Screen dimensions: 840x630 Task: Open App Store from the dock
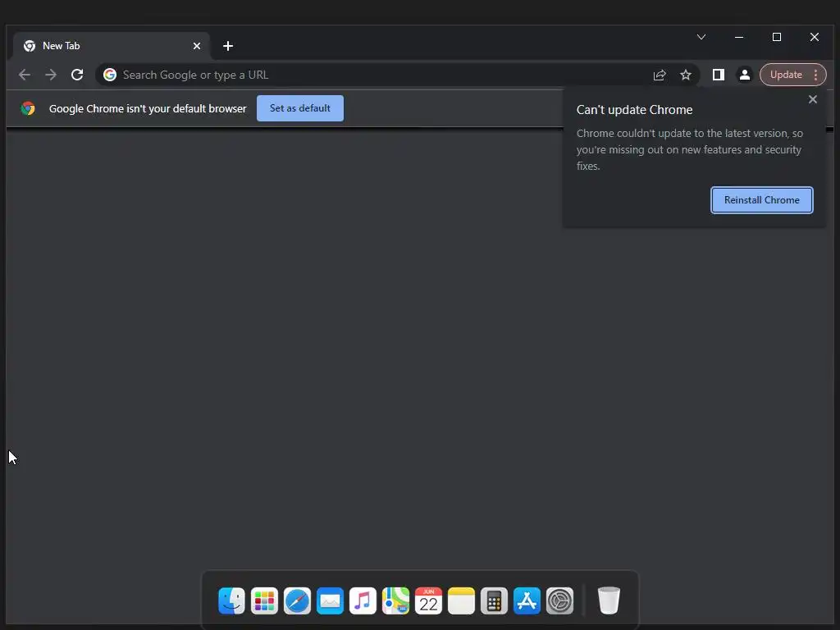527,600
